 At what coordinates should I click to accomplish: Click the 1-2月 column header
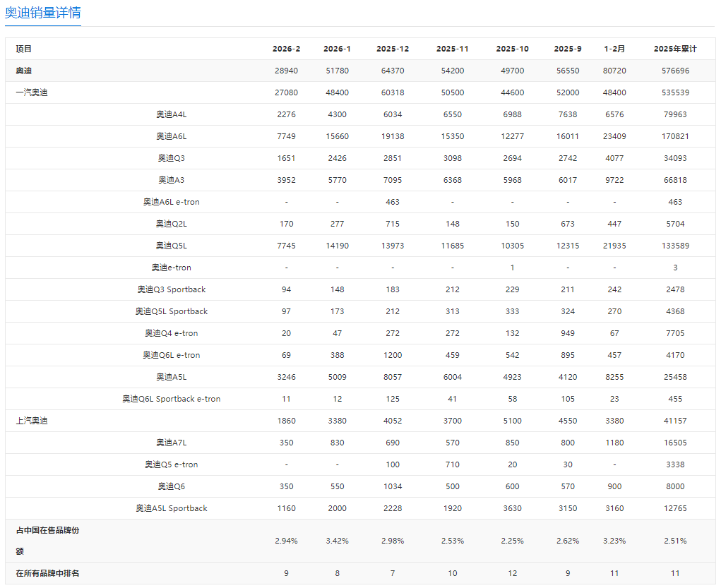614,49
